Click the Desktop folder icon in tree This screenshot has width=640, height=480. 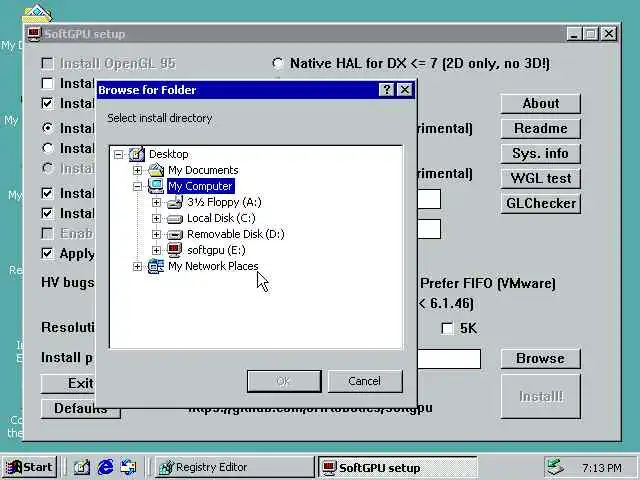point(137,154)
